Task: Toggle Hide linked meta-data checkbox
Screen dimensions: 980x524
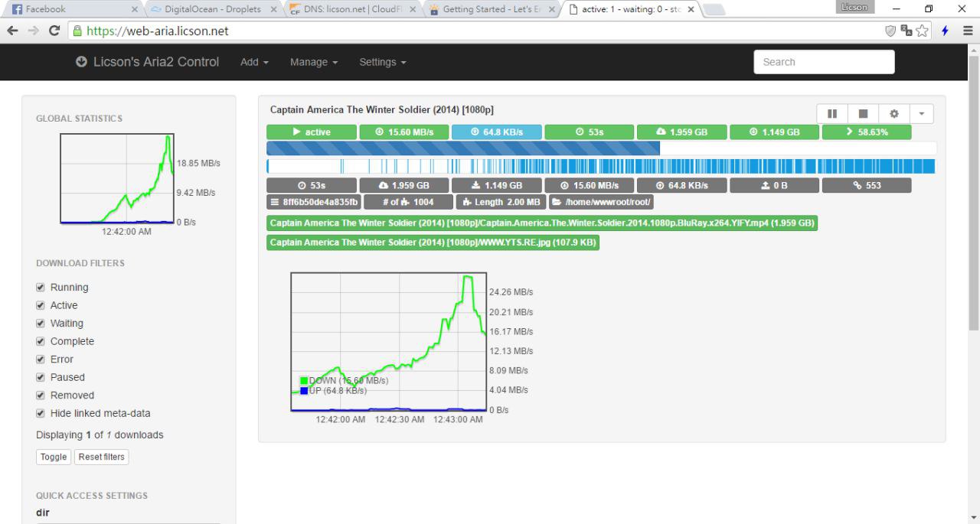Action: [x=41, y=413]
